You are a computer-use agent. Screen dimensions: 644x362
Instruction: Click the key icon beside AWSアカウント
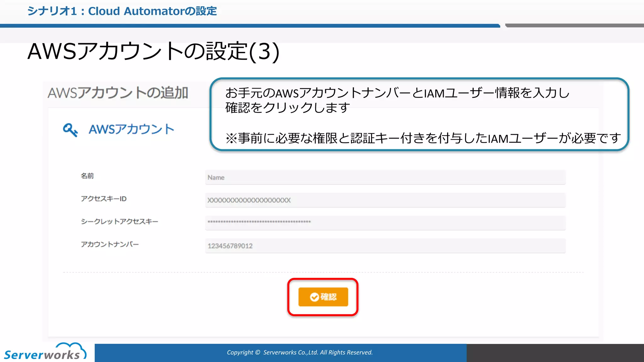70,130
